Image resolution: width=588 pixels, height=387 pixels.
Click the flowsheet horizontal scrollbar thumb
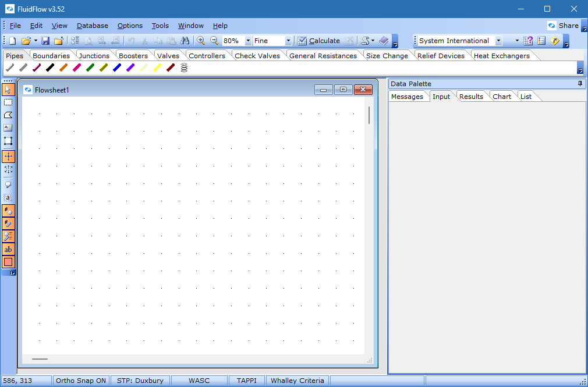point(40,359)
